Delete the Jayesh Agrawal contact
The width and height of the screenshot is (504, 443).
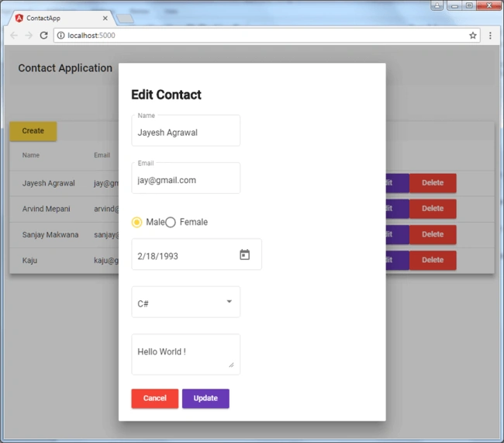click(x=433, y=183)
